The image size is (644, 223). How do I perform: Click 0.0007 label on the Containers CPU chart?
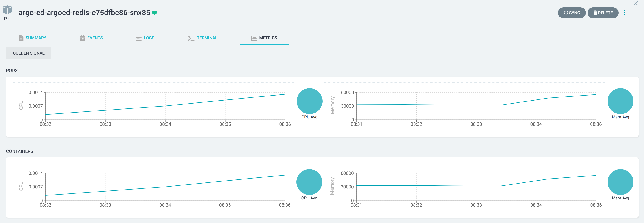pos(36,187)
